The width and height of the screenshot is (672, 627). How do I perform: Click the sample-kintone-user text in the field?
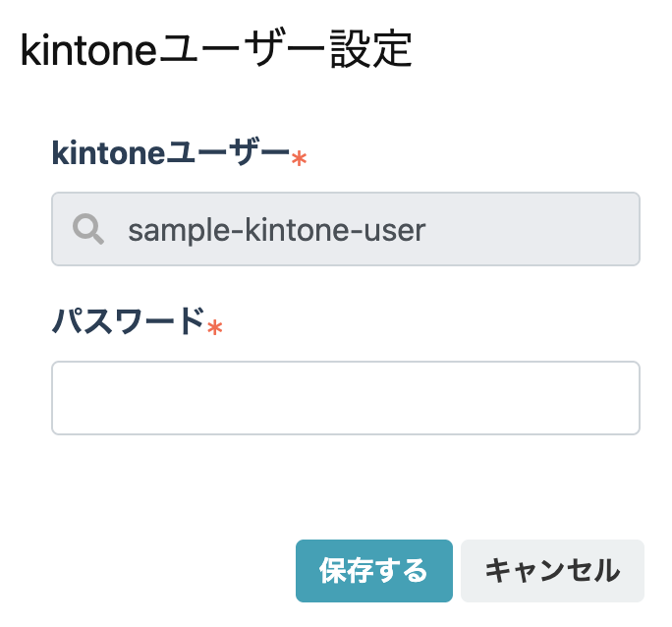coord(276,229)
